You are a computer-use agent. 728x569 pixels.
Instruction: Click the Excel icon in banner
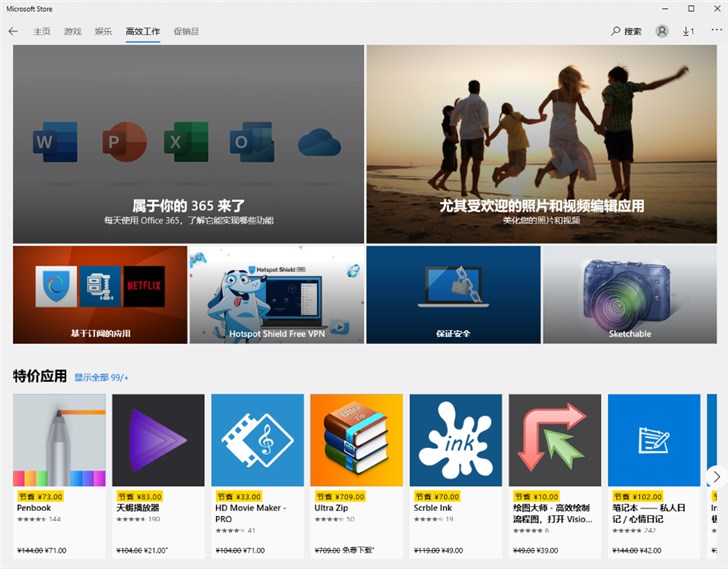[186, 142]
